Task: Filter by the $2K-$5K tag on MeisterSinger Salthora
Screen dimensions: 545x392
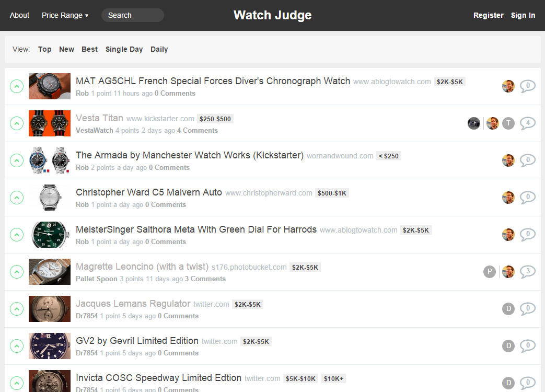Action: tap(415, 230)
